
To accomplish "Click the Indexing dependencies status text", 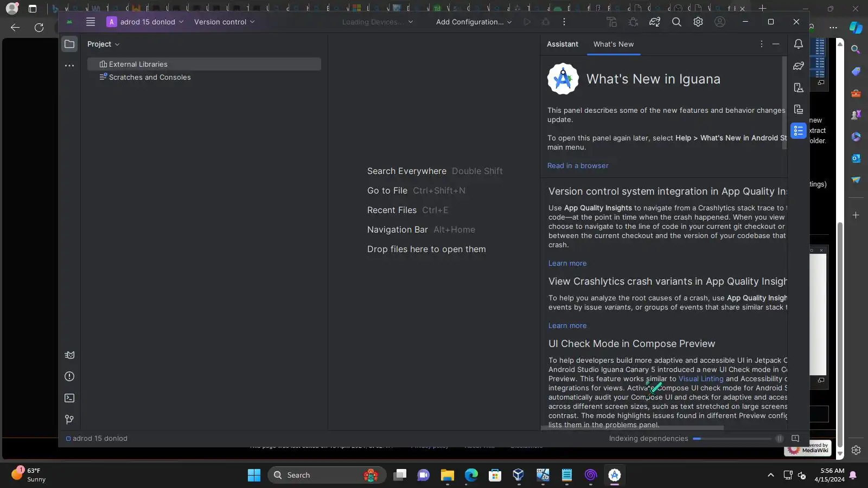I will 648,439.
